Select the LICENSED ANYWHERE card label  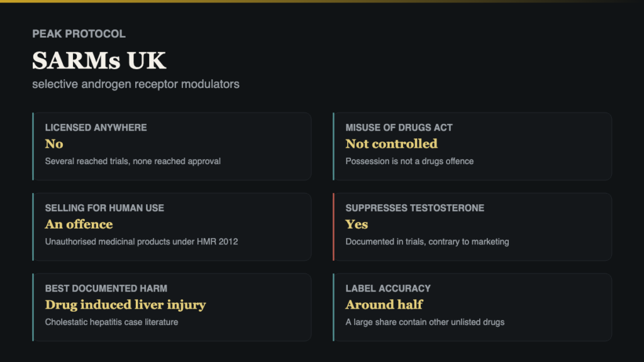[96, 128]
